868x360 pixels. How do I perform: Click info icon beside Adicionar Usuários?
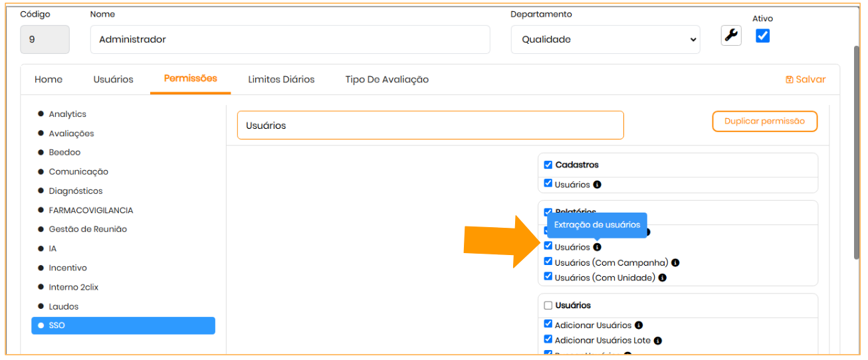pos(639,325)
